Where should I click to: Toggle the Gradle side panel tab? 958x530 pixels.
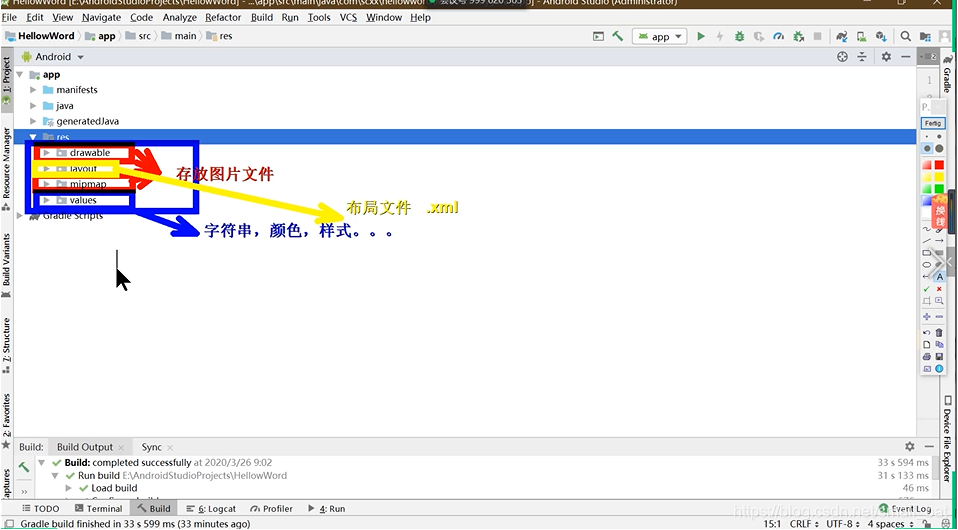(x=948, y=73)
